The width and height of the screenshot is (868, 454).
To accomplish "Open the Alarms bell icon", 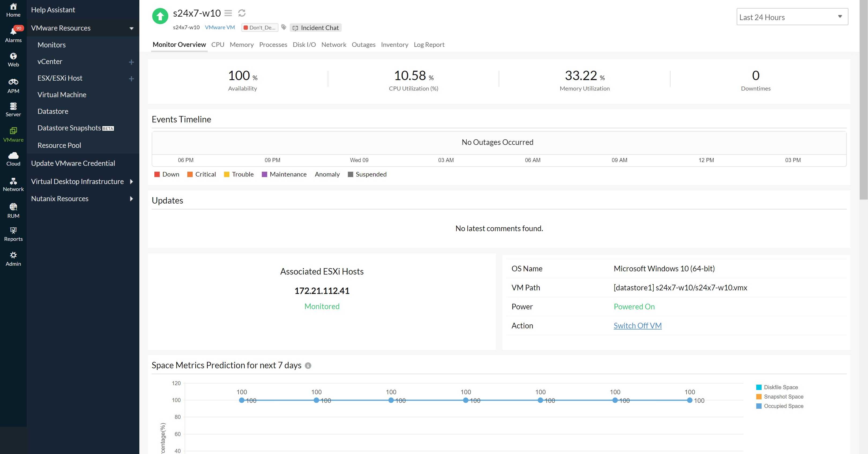I will click(13, 32).
